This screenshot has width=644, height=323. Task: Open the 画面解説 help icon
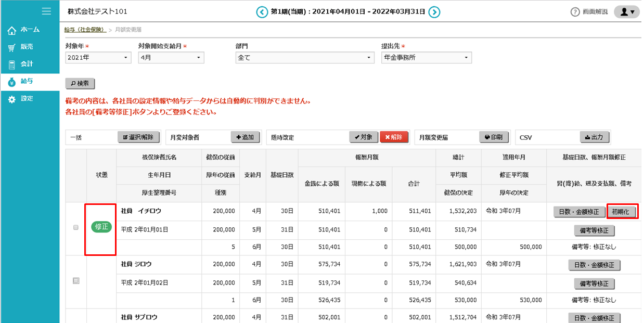pos(575,12)
